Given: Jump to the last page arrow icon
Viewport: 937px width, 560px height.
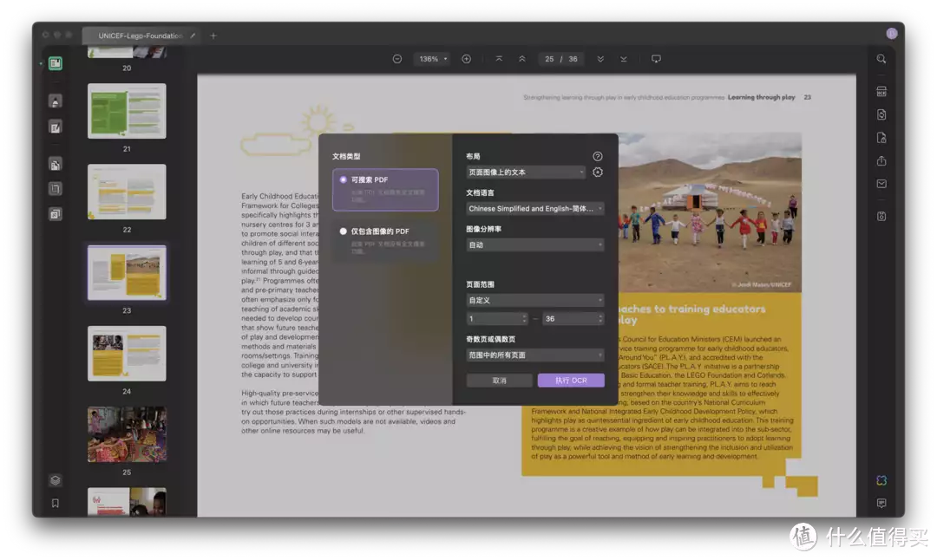Looking at the screenshot, I should (x=624, y=59).
